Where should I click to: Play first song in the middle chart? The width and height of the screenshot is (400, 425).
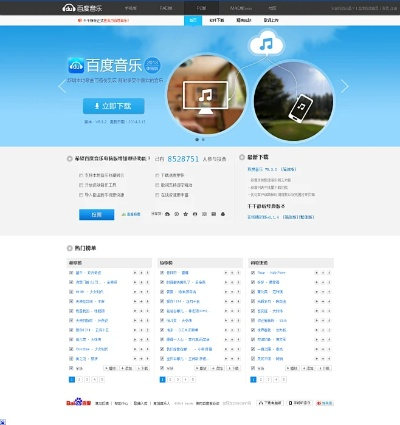226,273
